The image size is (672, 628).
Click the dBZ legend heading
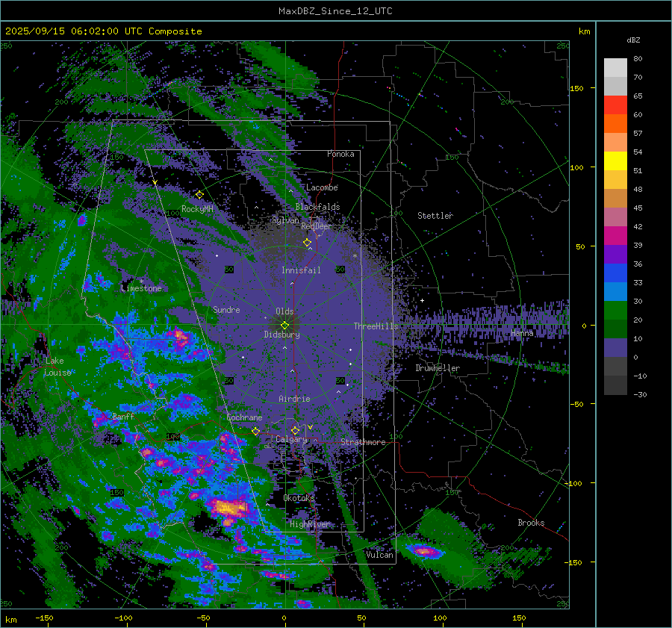[633, 40]
